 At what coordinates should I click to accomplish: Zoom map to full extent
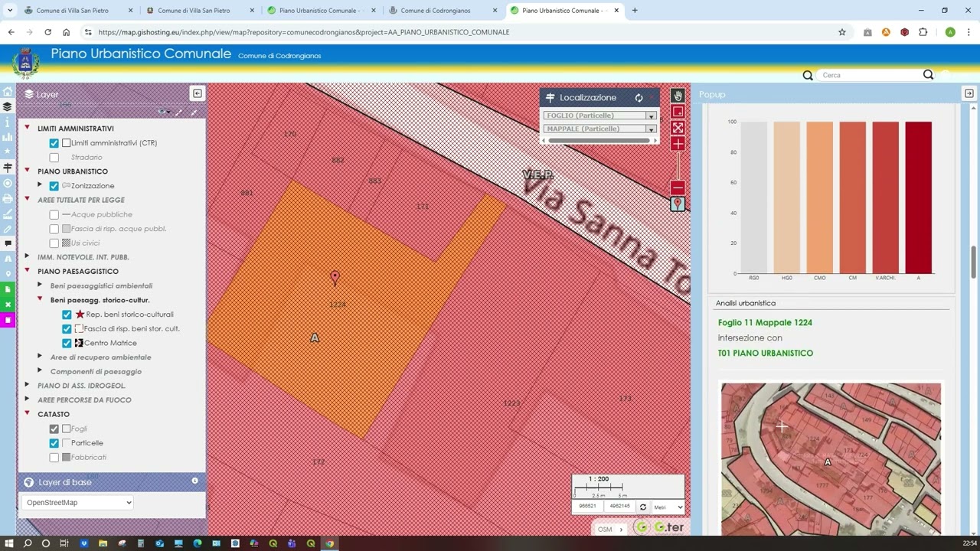click(x=678, y=128)
